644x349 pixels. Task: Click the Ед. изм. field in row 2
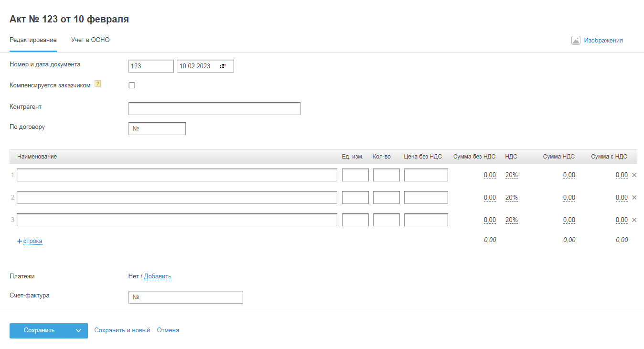coord(355,198)
